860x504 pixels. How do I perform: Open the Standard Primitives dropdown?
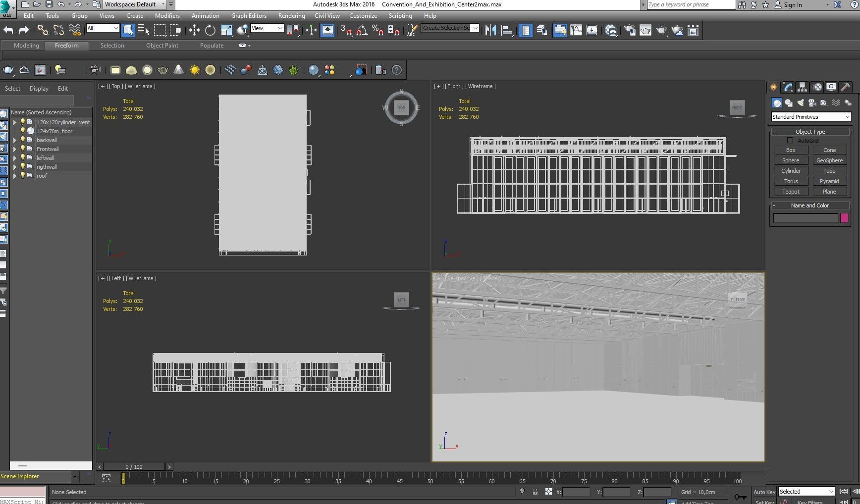(810, 117)
